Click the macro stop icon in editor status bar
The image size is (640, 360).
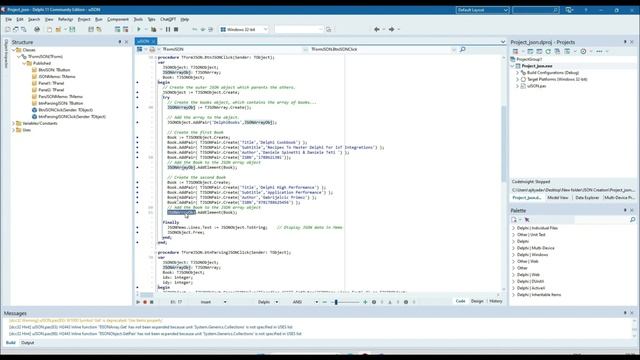(x=152, y=302)
